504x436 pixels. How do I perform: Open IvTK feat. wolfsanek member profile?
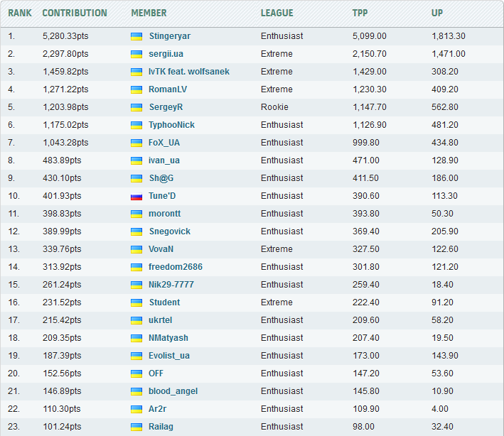[x=189, y=72]
